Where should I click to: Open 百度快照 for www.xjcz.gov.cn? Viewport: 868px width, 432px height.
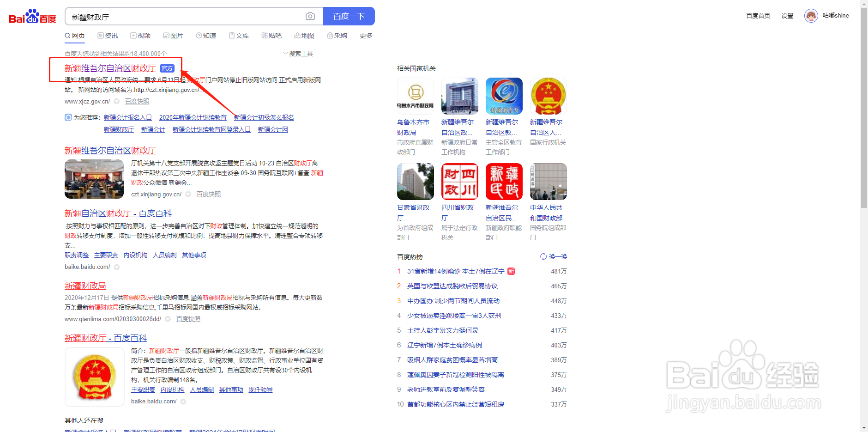pyautogui.click(x=137, y=101)
